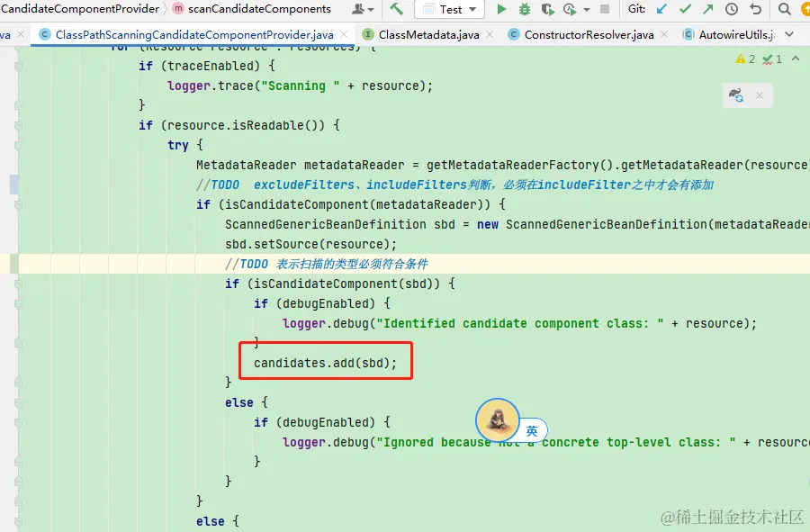Click the else keyword after candidates.add
The width and height of the screenshot is (810, 532).
coord(238,402)
